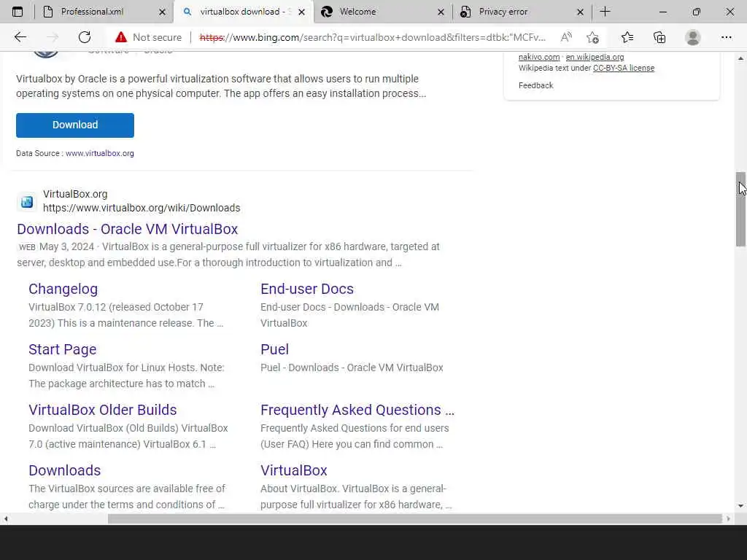Image resolution: width=747 pixels, height=560 pixels.
Task: Open the Changelog sublink
Action: pyautogui.click(x=63, y=289)
